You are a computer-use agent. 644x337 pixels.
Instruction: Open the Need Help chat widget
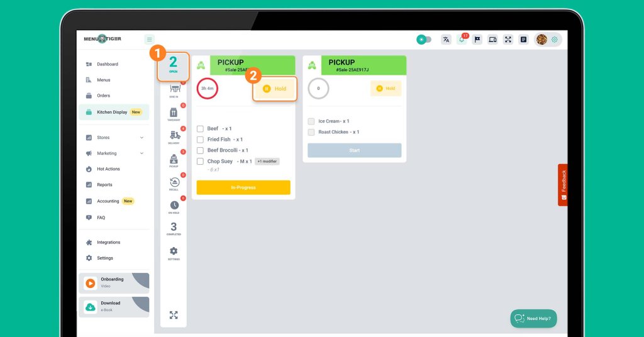click(x=533, y=318)
